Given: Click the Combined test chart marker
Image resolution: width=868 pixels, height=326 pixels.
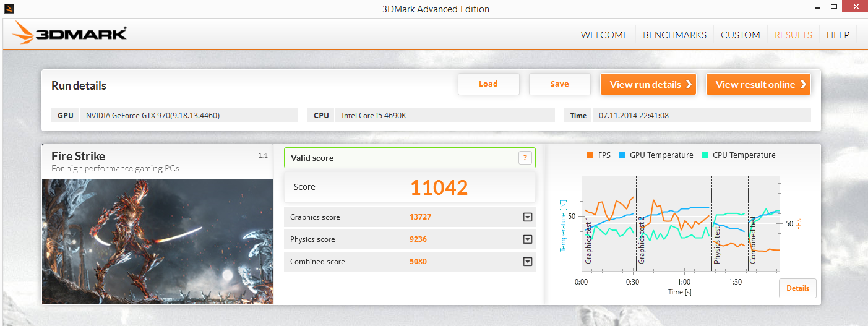Looking at the screenshot, I should (x=754, y=241).
